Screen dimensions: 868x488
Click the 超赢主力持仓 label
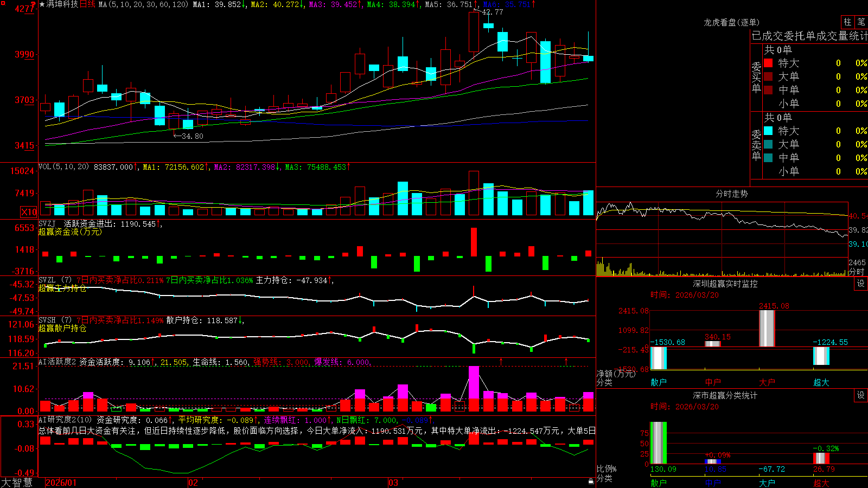click(62, 288)
